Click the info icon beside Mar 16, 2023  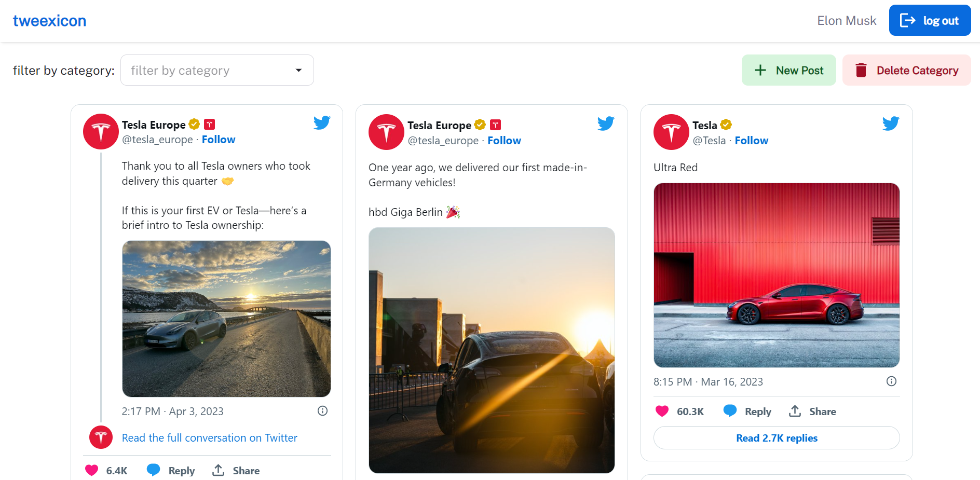pyautogui.click(x=891, y=381)
